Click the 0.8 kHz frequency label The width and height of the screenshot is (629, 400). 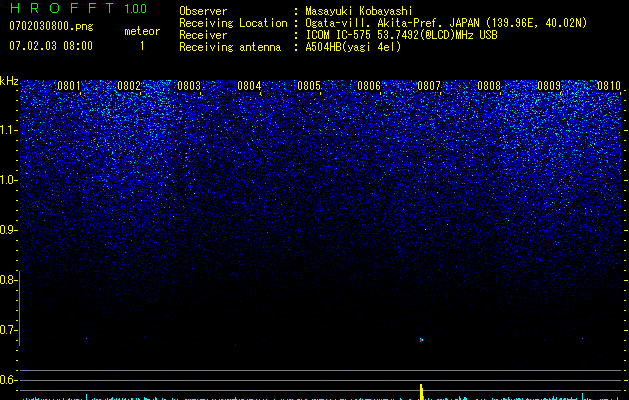[8, 280]
